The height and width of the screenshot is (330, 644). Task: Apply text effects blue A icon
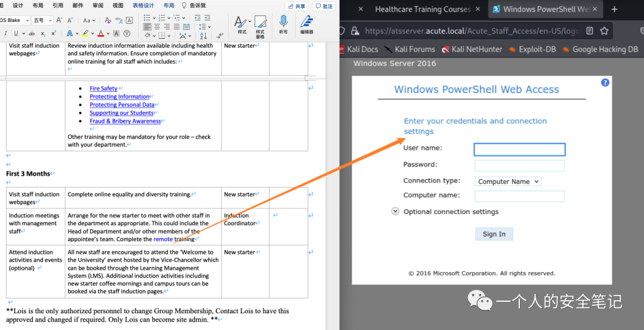tap(70, 33)
